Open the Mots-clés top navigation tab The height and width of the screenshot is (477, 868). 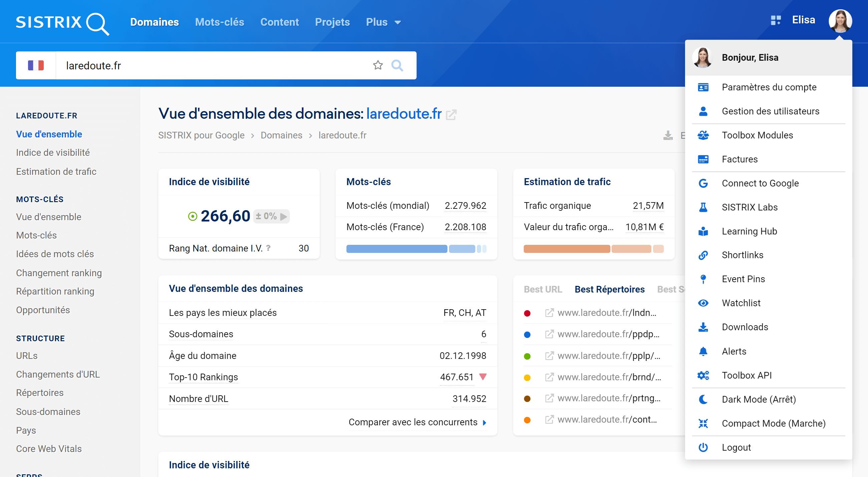coord(219,22)
